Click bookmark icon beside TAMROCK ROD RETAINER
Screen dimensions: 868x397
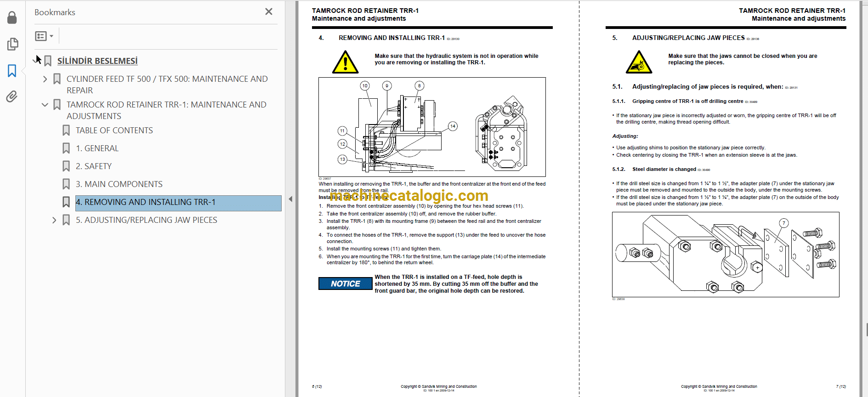point(57,105)
